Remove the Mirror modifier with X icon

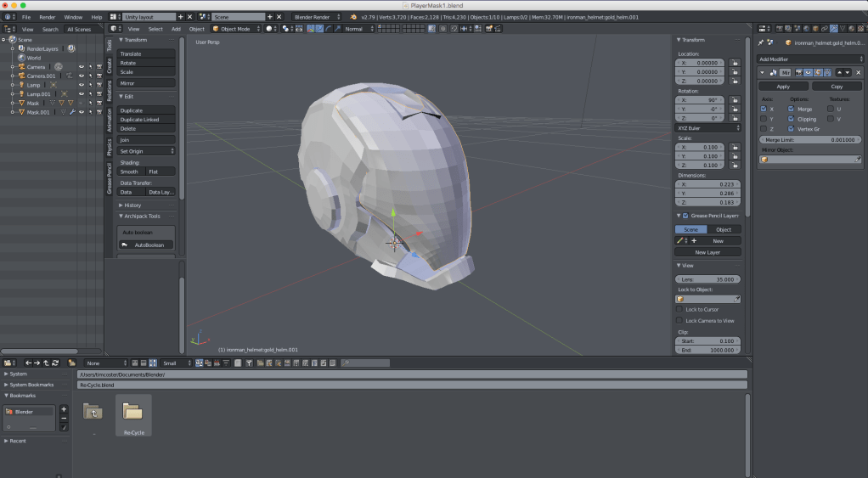pos(858,73)
